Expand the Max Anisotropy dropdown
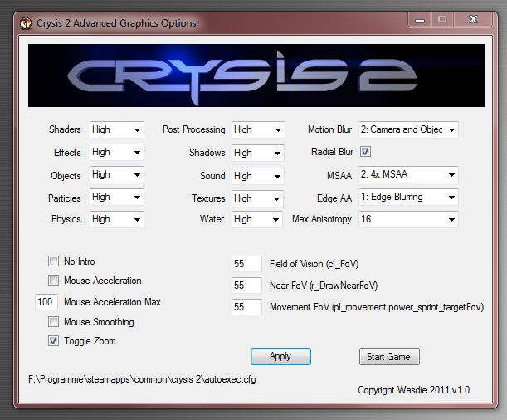Viewport: 507px width, 420px height. pyautogui.click(x=408, y=219)
